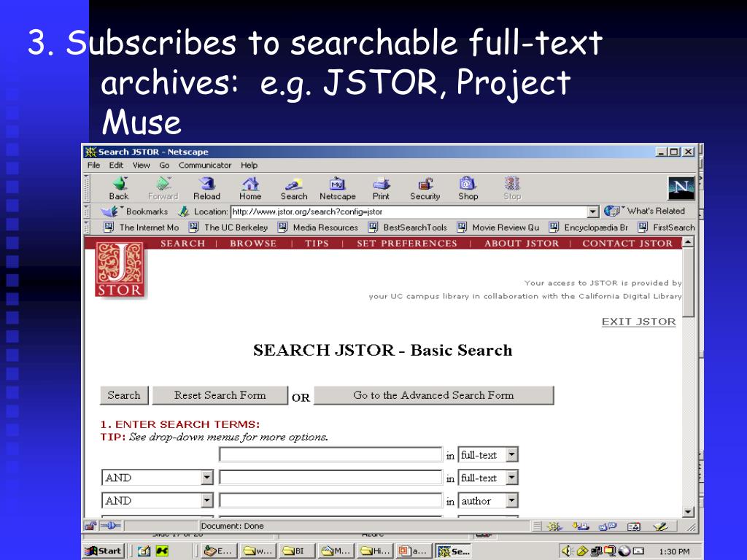747x560 pixels.
Task: Open The Internet Mo bookmark
Action: [x=142, y=227]
